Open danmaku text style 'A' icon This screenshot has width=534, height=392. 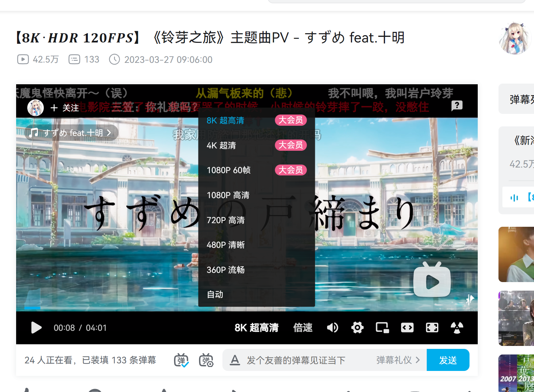235,360
